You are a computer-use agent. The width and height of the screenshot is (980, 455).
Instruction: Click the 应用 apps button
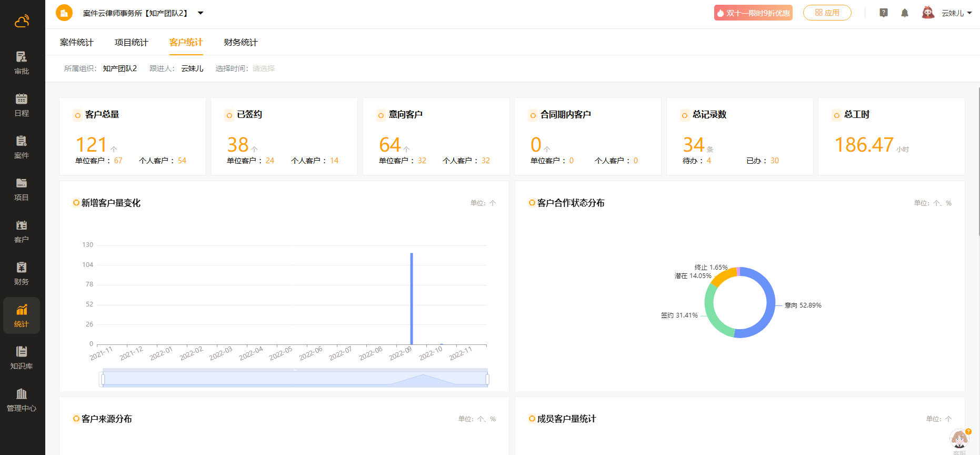(827, 13)
